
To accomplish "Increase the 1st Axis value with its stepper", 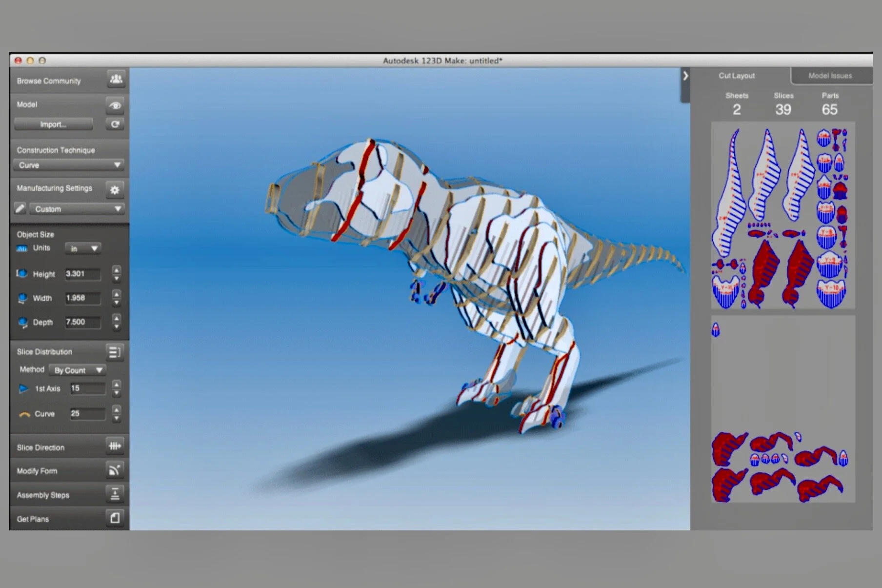I will (116, 385).
